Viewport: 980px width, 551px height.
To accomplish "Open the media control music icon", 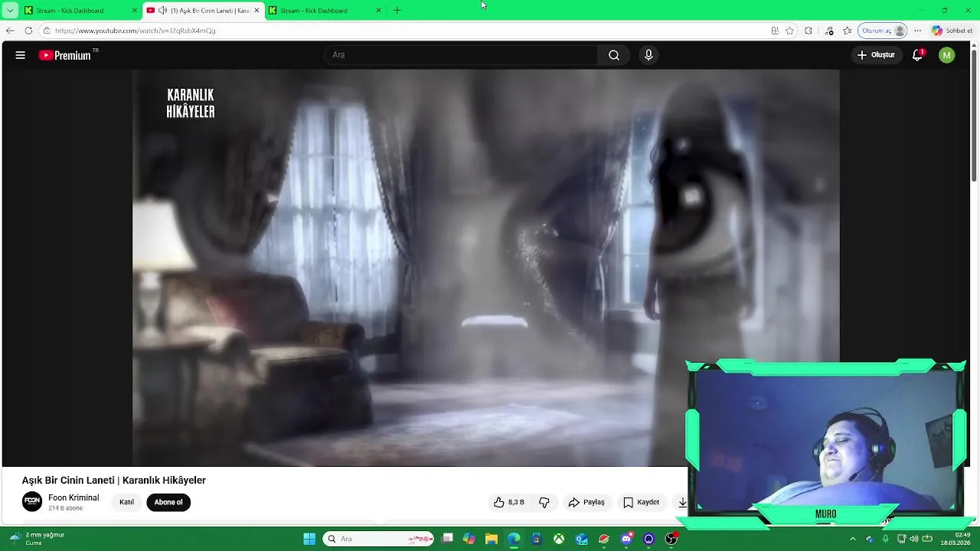I will click(x=829, y=31).
